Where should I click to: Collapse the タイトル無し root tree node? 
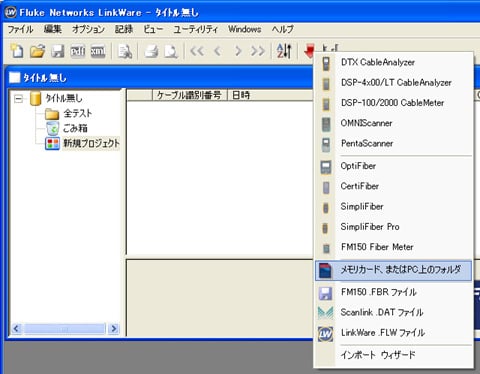[19, 99]
